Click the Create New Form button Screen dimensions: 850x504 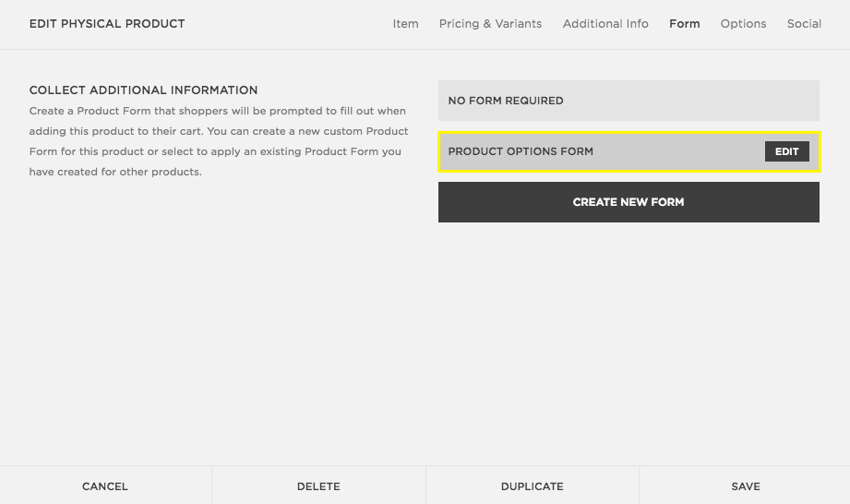(629, 202)
